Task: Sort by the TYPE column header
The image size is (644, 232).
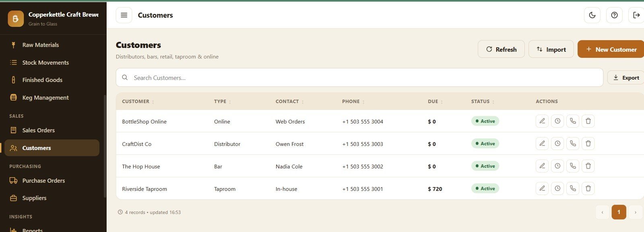Action: coord(223,101)
